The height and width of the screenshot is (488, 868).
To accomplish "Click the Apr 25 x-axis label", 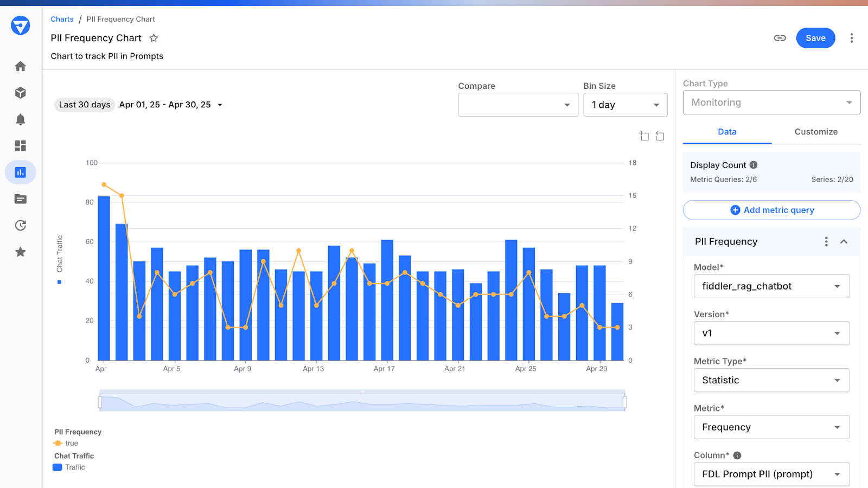I will [x=526, y=369].
